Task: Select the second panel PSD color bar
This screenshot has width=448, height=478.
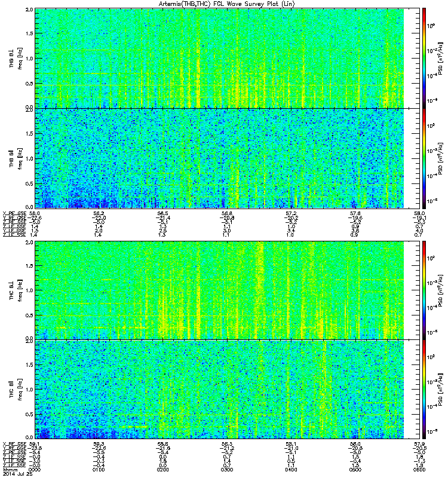Action: click(x=424, y=158)
